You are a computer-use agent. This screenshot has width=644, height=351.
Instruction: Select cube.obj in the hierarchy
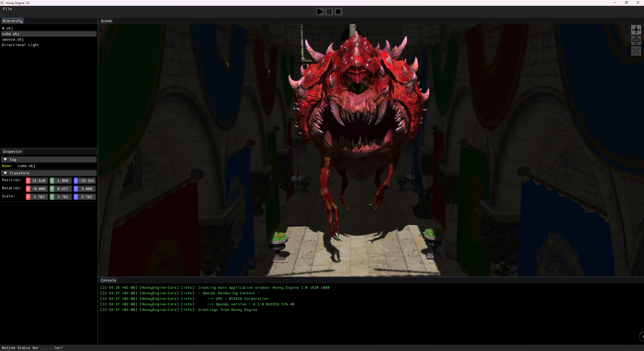[x=49, y=34]
